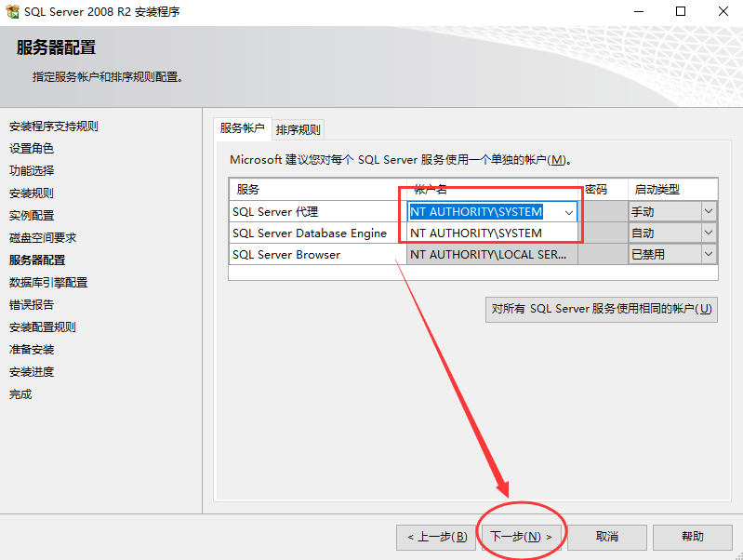Cancel setup with 取消 button
The height and width of the screenshot is (560, 743).
(607, 537)
